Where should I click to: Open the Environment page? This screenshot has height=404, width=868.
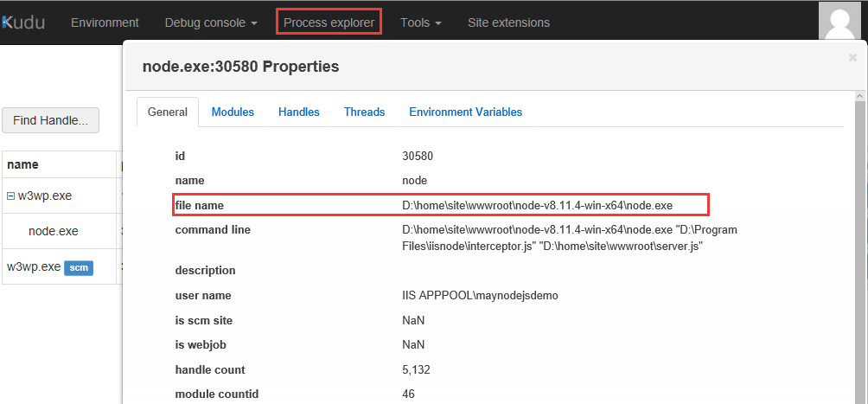(105, 22)
